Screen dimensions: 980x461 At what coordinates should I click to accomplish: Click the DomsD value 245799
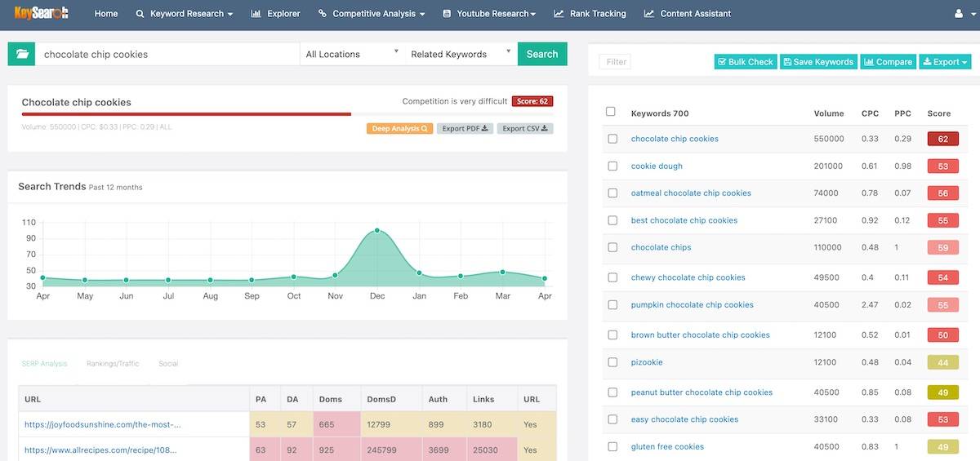[382, 450]
